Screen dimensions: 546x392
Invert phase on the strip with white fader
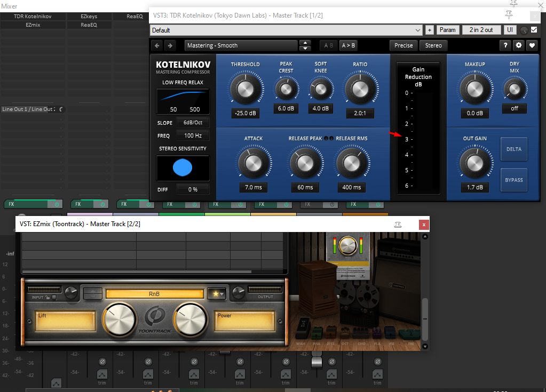coord(332,362)
